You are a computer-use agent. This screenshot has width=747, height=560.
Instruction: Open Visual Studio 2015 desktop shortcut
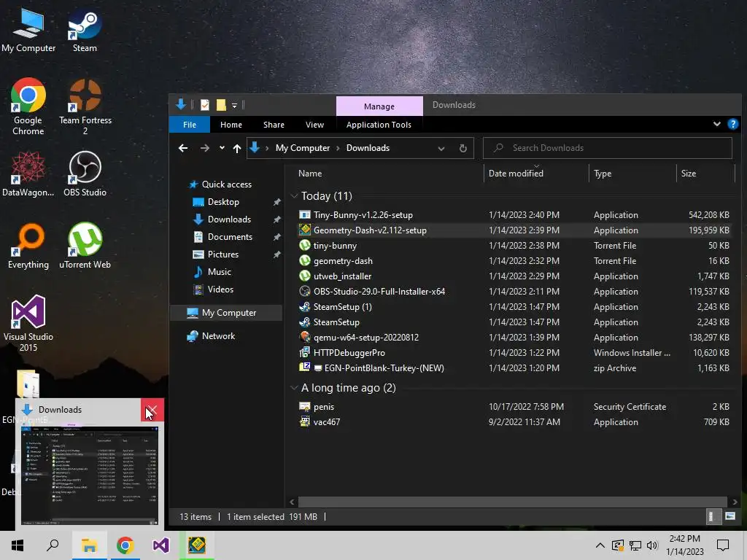[28, 323]
